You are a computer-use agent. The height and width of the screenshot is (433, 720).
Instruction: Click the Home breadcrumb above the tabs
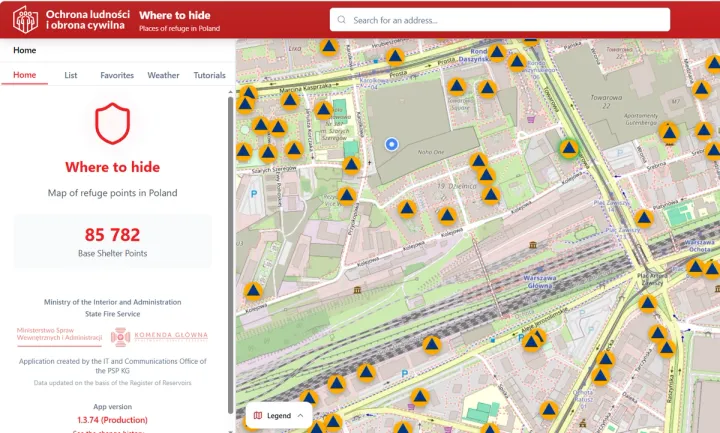coord(24,50)
